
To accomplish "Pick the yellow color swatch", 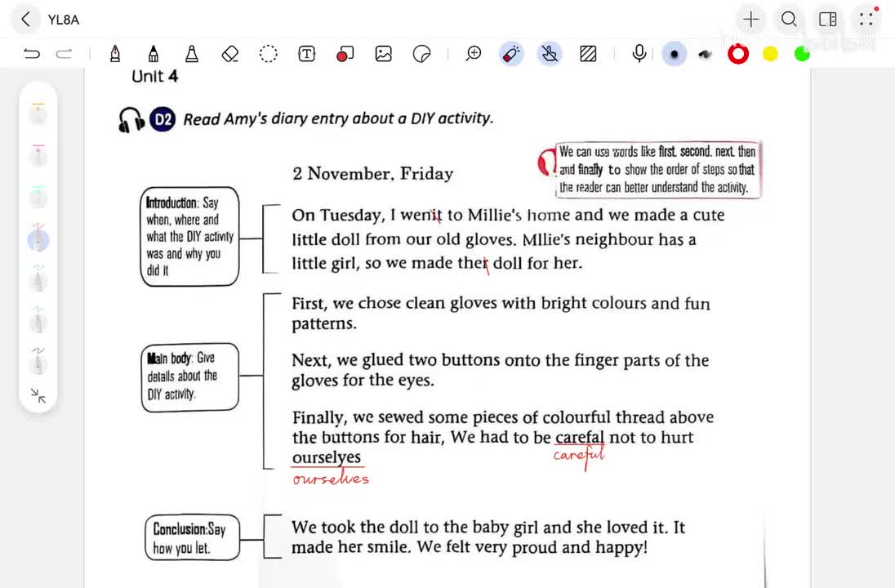I will [x=770, y=54].
